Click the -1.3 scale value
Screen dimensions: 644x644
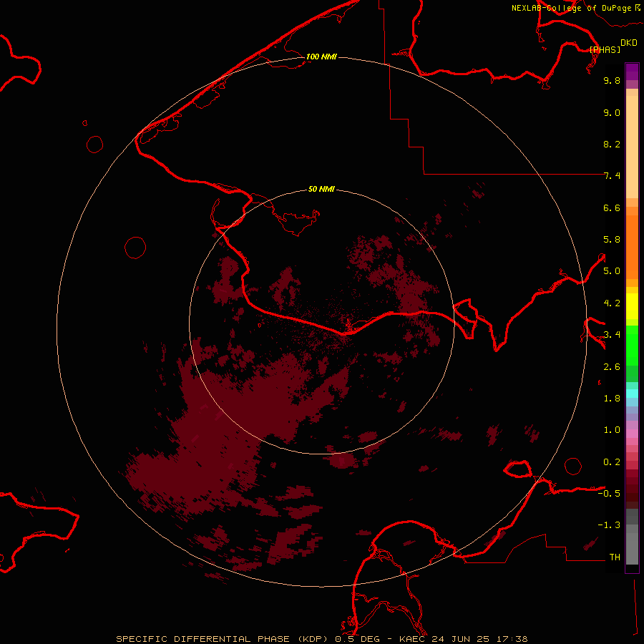tap(609, 525)
